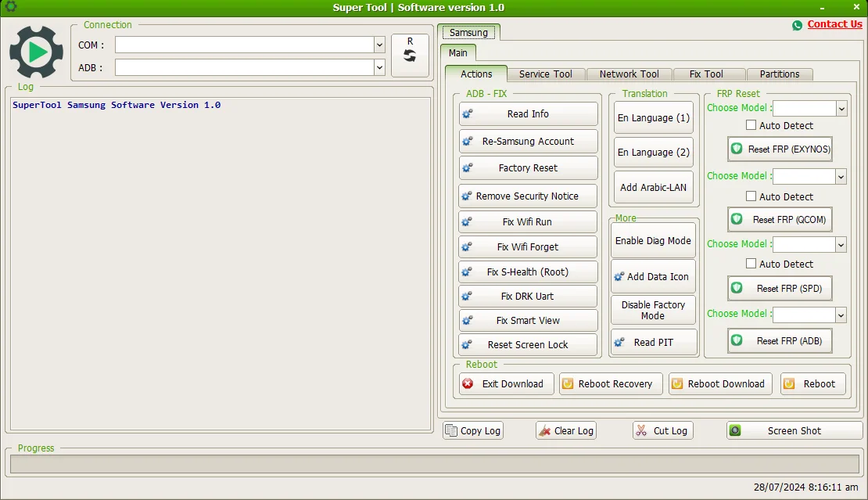Expand Choose Model dropdown for SPD

point(841,244)
